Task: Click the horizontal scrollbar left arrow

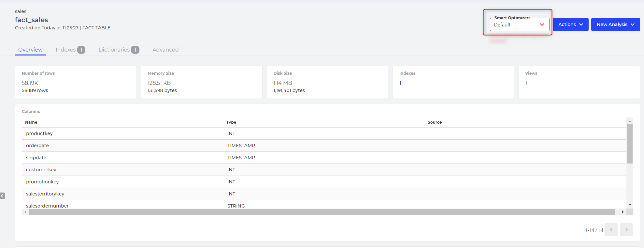Action: 25,212
